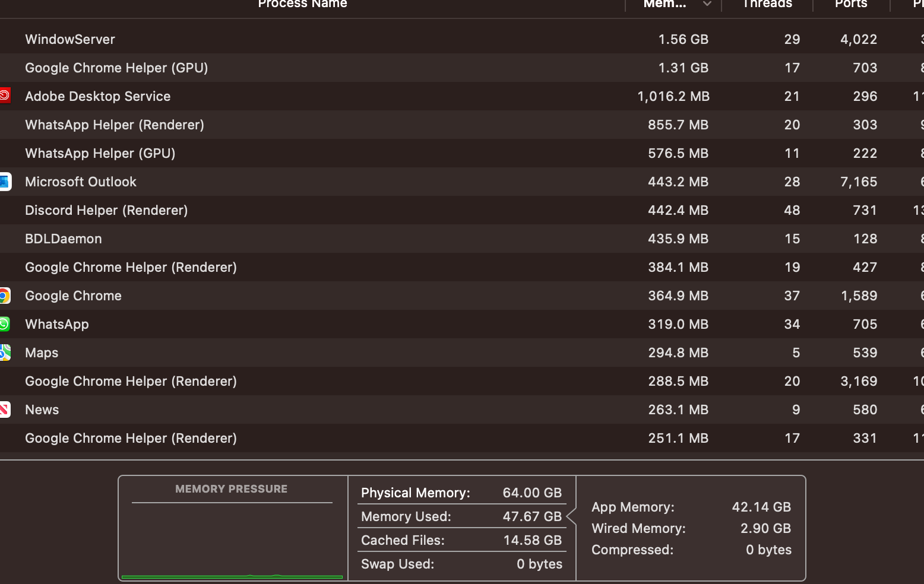The image size is (924, 584).
Task: Select the Google Chrome process name
Action: 73,296
